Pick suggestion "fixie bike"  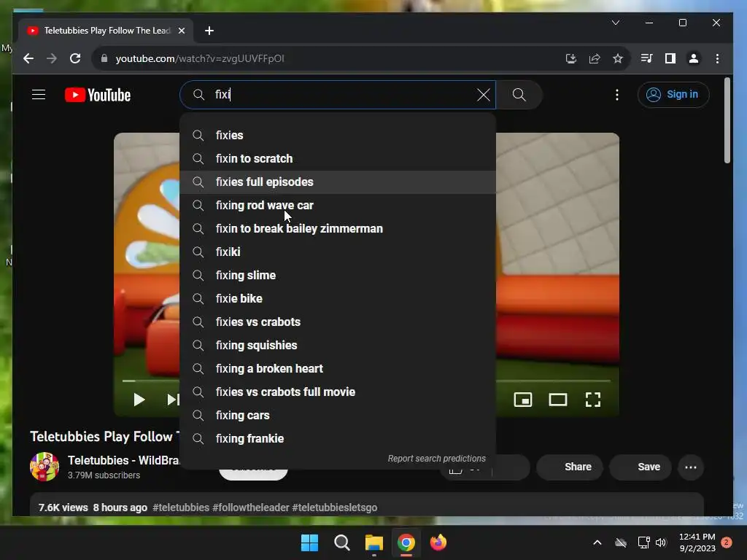pos(338,298)
